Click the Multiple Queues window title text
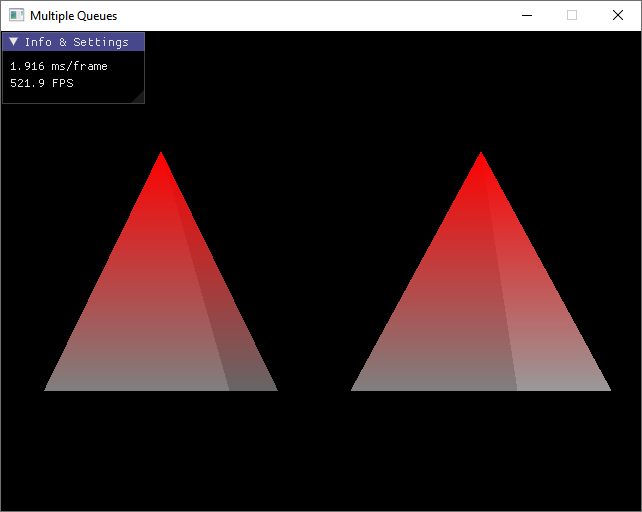This screenshot has height=512, width=642. coord(73,16)
